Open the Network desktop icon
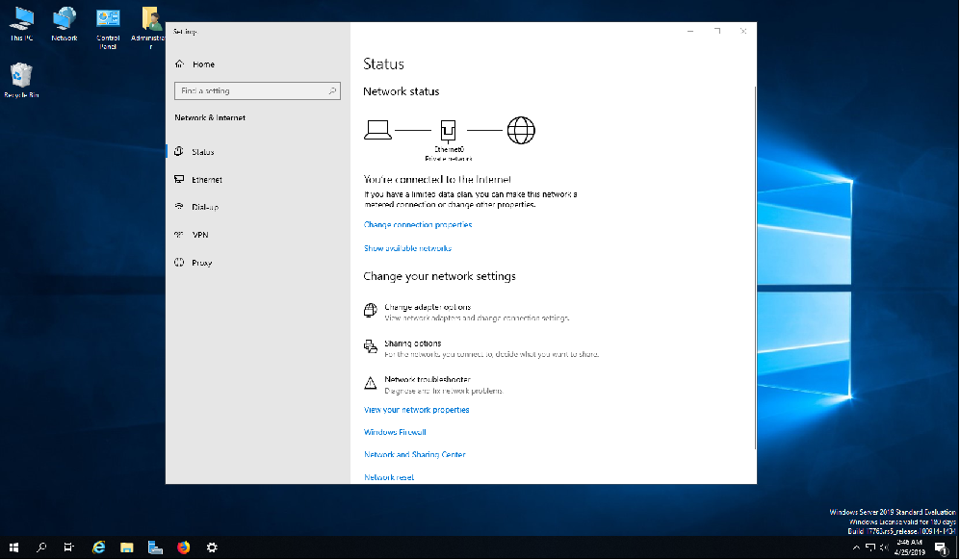Screen dimensions: 960x560 [65, 24]
